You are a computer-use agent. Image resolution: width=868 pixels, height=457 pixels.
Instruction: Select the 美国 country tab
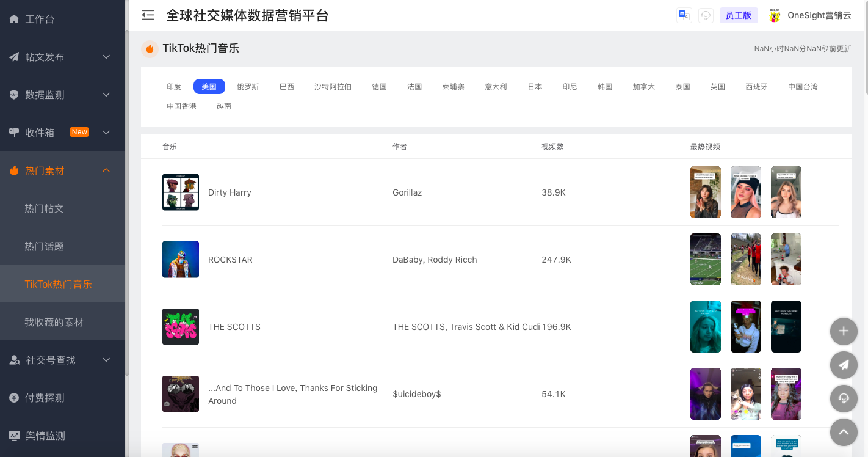[x=209, y=87]
